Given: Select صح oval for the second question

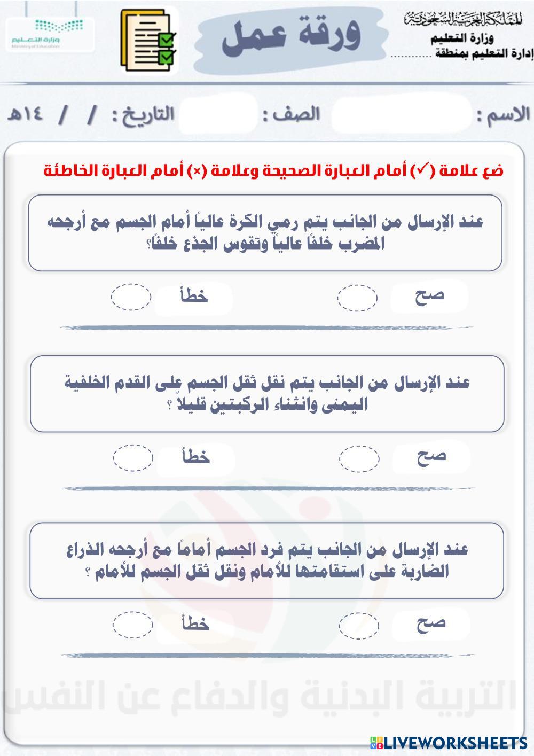Looking at the screenshot, I should [x=359, y=459].
